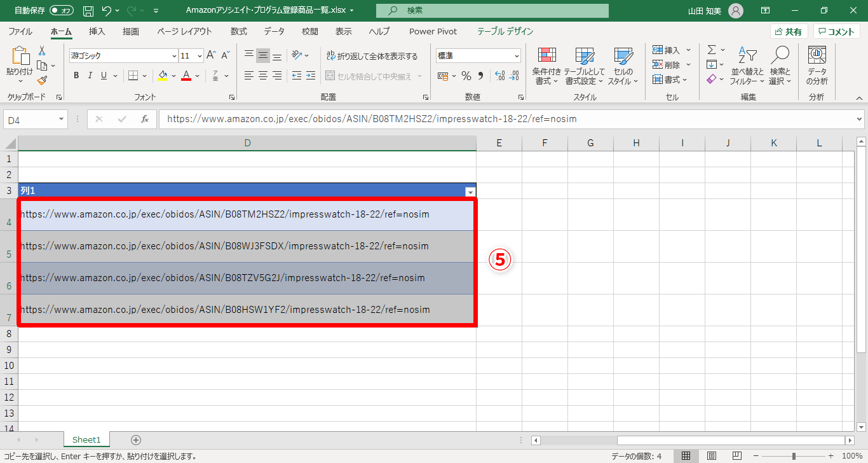Click the AutoSum sigma icon
The width and height of the screenshot is (868, 463).
(712, 50)
